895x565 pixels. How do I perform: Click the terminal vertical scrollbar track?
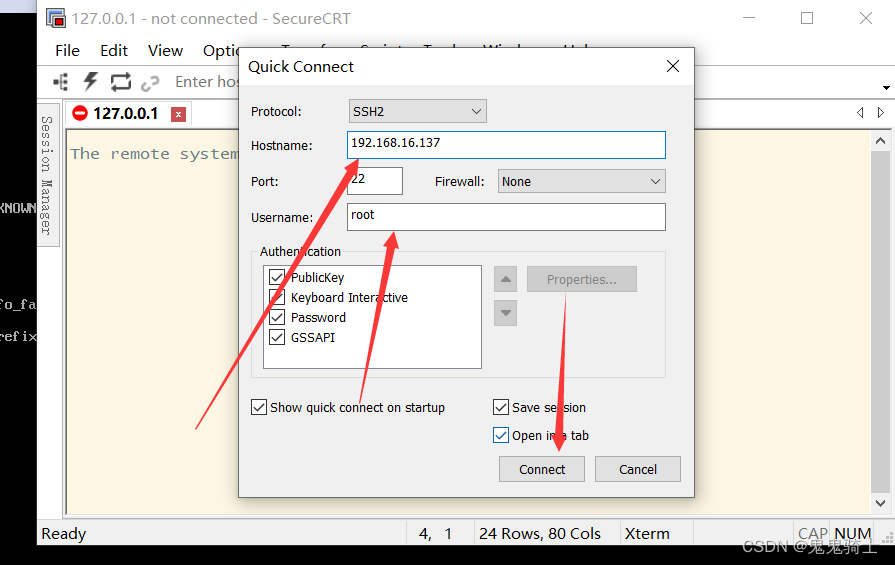tap(880, 320)
